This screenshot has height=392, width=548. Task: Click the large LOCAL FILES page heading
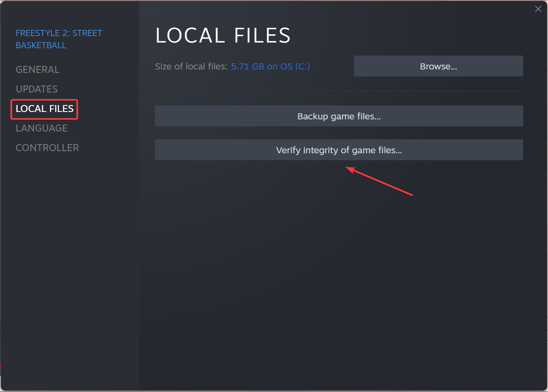coord(223,36)
